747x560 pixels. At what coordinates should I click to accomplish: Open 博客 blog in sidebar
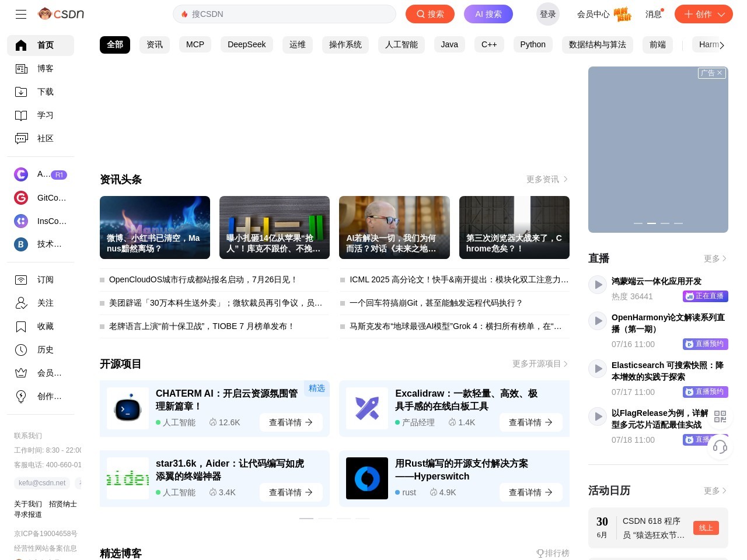pos(40,68)
